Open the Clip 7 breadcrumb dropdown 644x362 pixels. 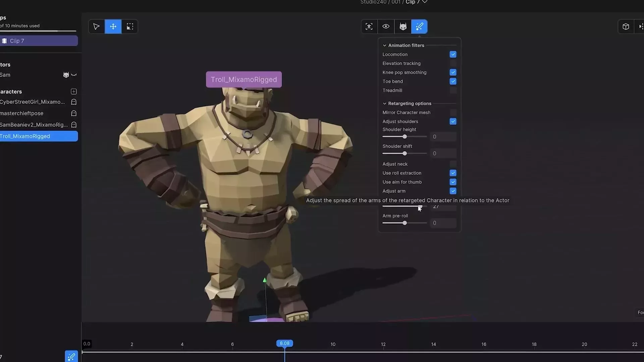[x=425, y=2]
